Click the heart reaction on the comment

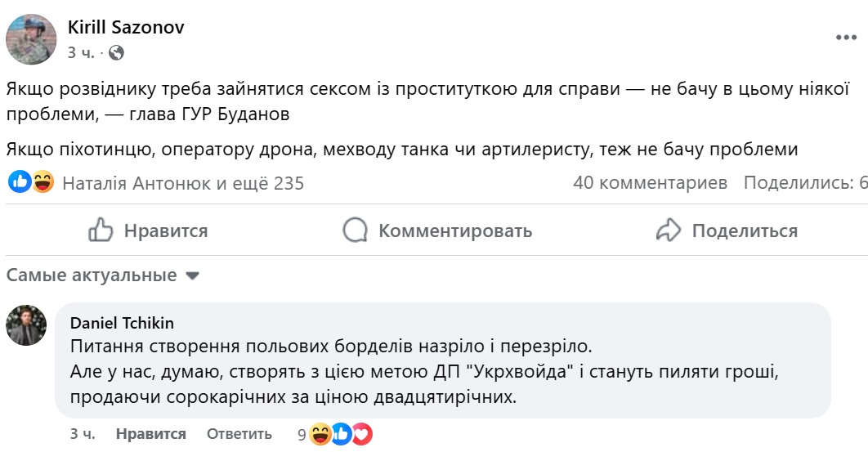tap(362, 434)
